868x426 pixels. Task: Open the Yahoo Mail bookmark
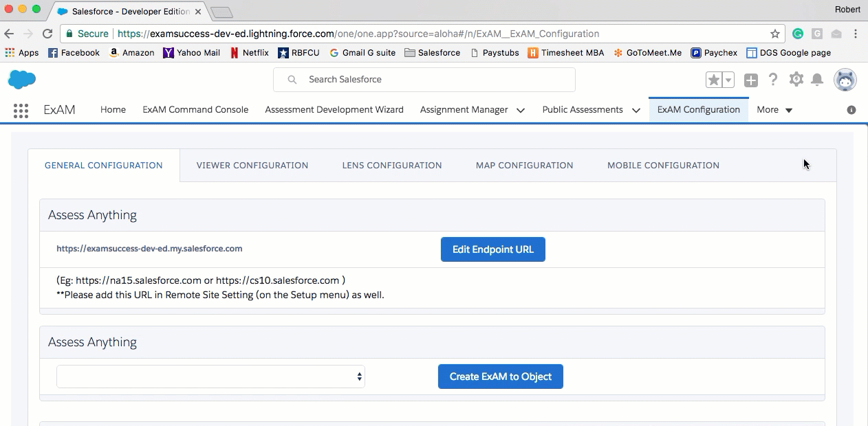pos(191,53)
